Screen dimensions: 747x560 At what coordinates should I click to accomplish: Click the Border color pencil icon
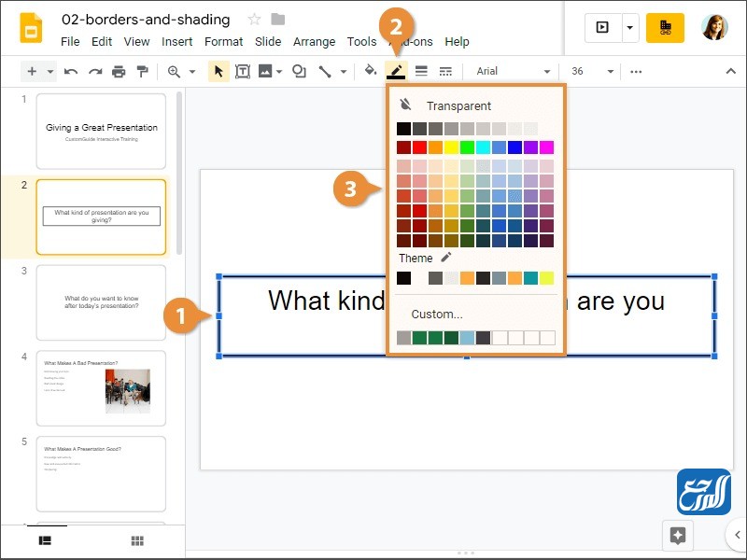pos(396,71)
